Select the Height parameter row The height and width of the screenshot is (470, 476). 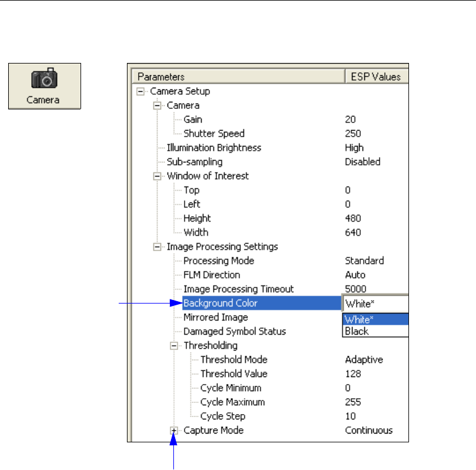pos(197,218)
